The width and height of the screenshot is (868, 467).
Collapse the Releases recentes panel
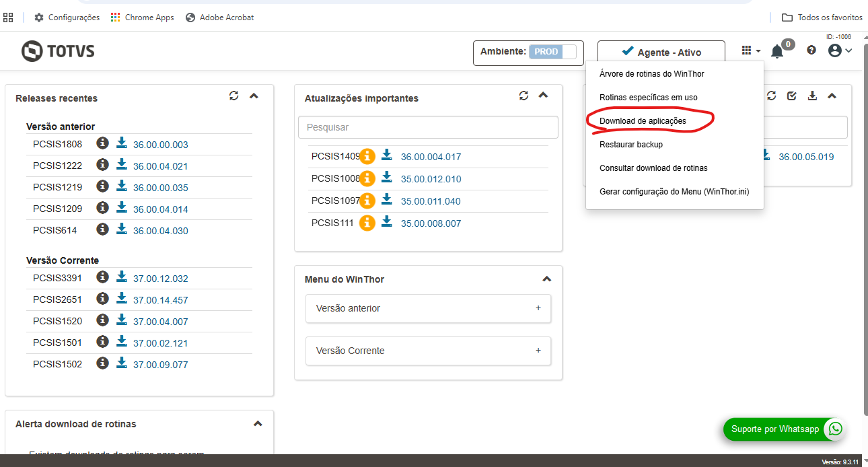[254, 96]
